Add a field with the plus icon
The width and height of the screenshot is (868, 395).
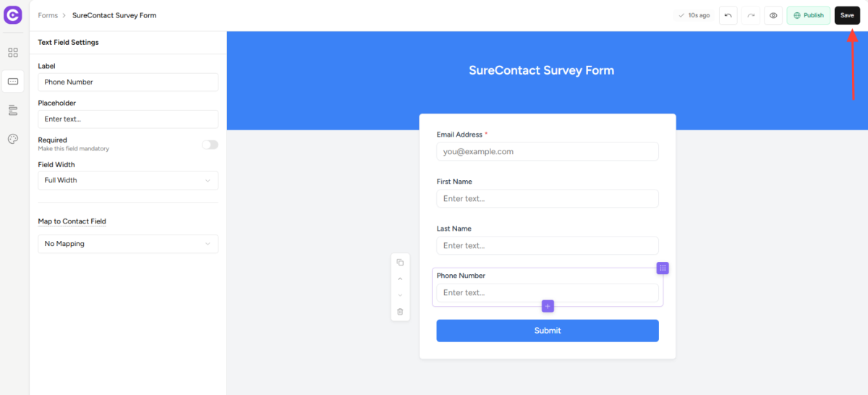[x=548, y=306]
